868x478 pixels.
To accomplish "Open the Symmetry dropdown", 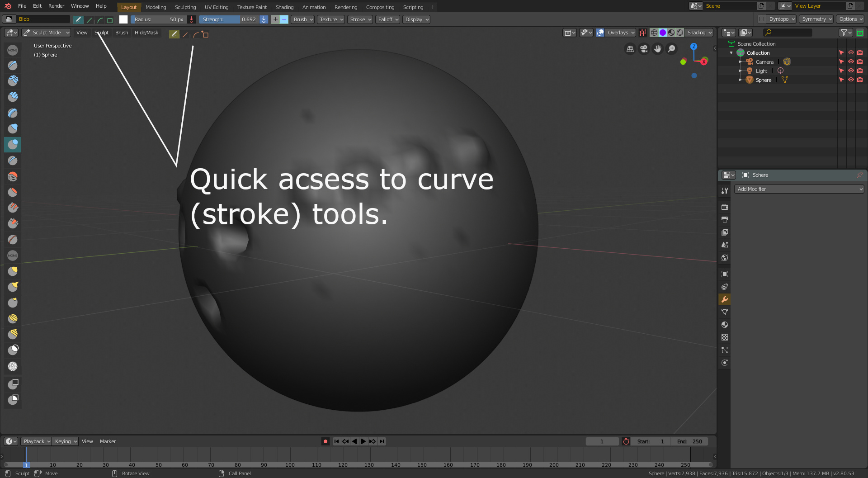I will click(x=816, y=19).
